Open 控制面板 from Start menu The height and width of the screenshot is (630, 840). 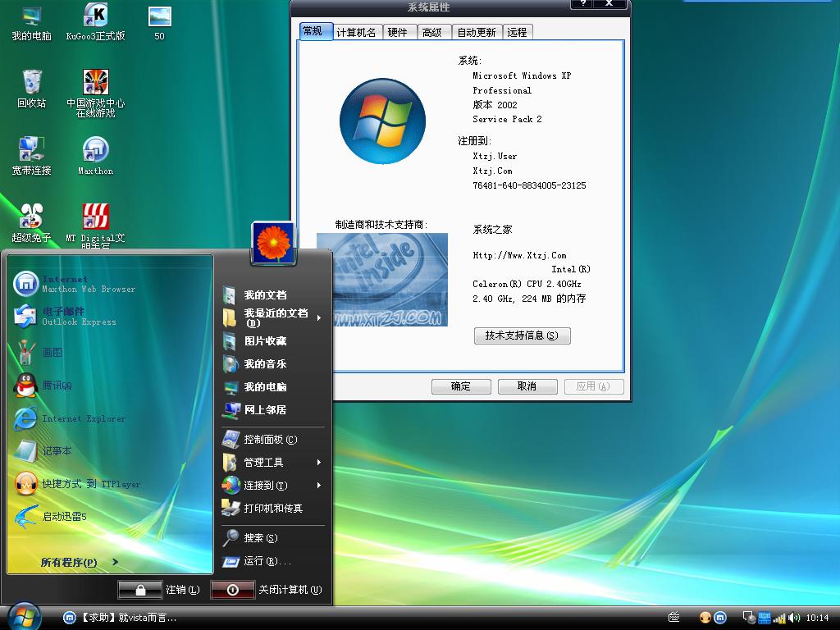[x=270, y=440]
